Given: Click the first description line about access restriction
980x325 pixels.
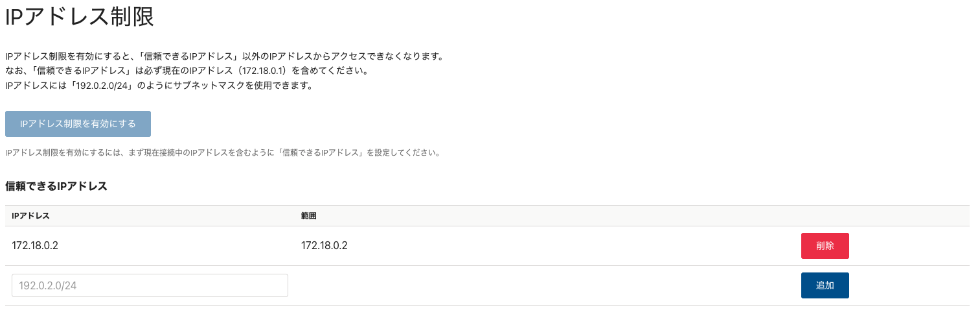Looking at the screenshot, I should (223, 56).
